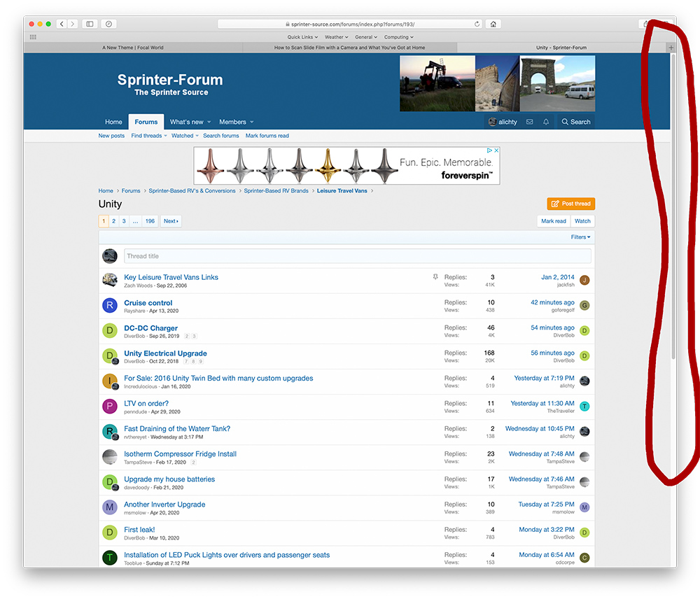Open Zach Woods avatar on Key Links thread
Screen dimensions: 700x599
tap(110, 280)
